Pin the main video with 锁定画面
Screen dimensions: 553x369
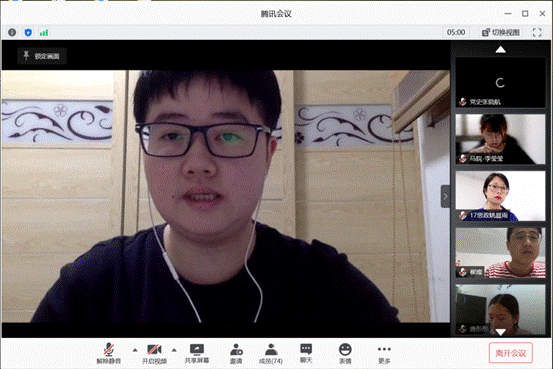(42, 56)
